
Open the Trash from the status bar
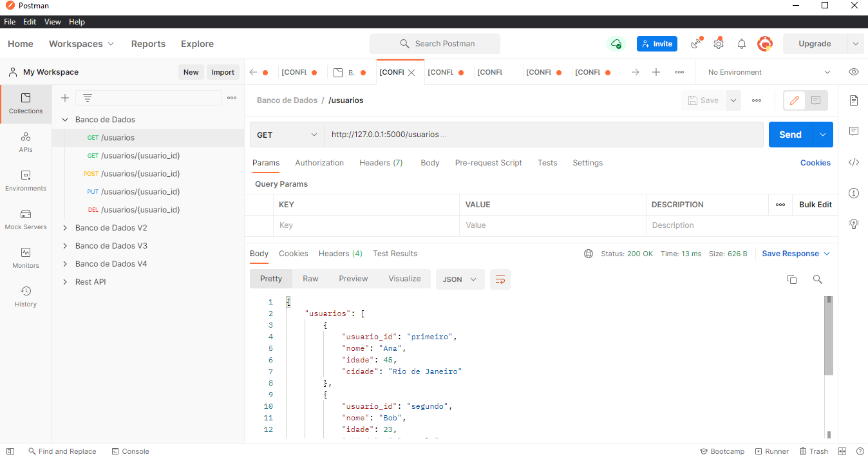pyautogui.click(x=813, y=451)
